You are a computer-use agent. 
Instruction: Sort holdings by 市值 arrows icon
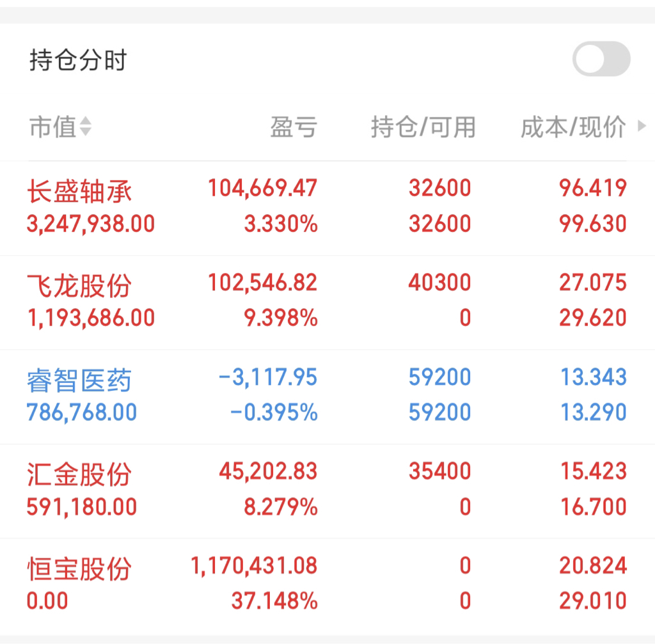point(86,127)
